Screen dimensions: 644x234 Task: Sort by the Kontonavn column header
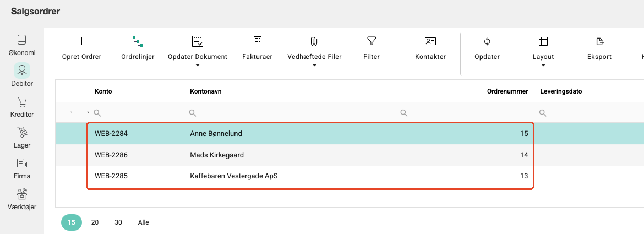206,91
